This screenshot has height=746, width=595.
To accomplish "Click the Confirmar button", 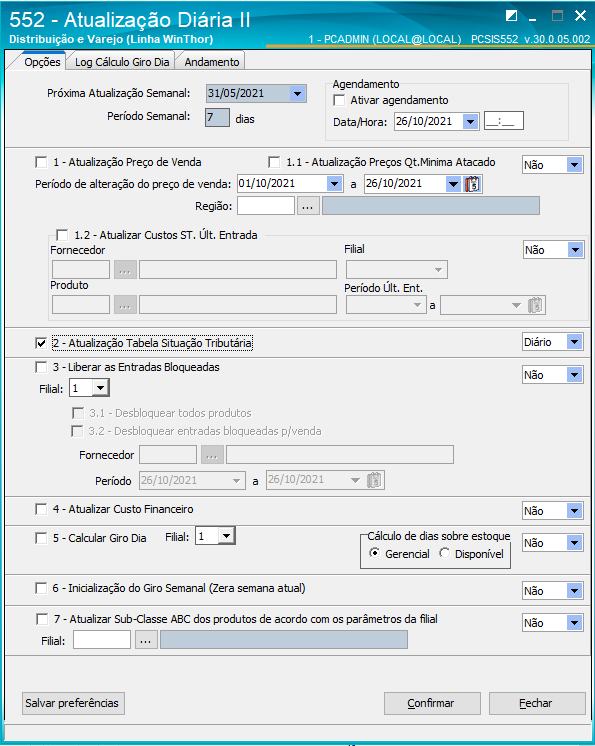I will pos(432,703).
